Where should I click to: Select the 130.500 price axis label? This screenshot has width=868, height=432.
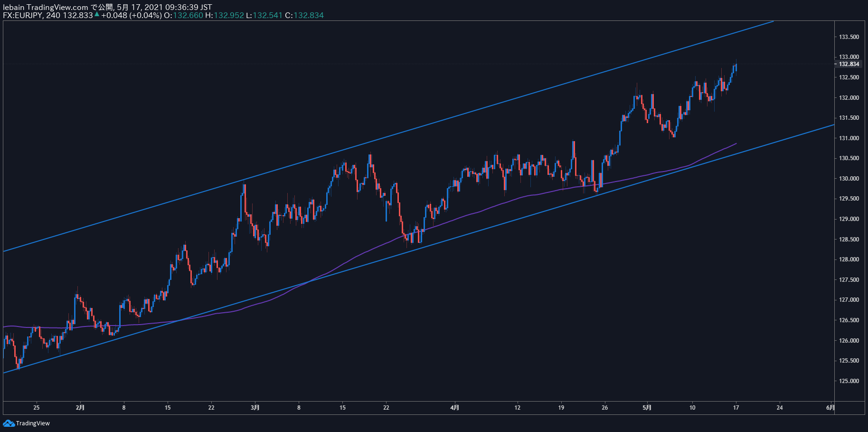click(x=849, y=158)
